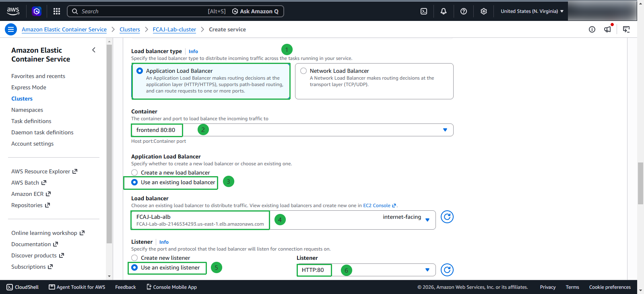Click the main page vertical scrollbar

(x=640, y=183)
